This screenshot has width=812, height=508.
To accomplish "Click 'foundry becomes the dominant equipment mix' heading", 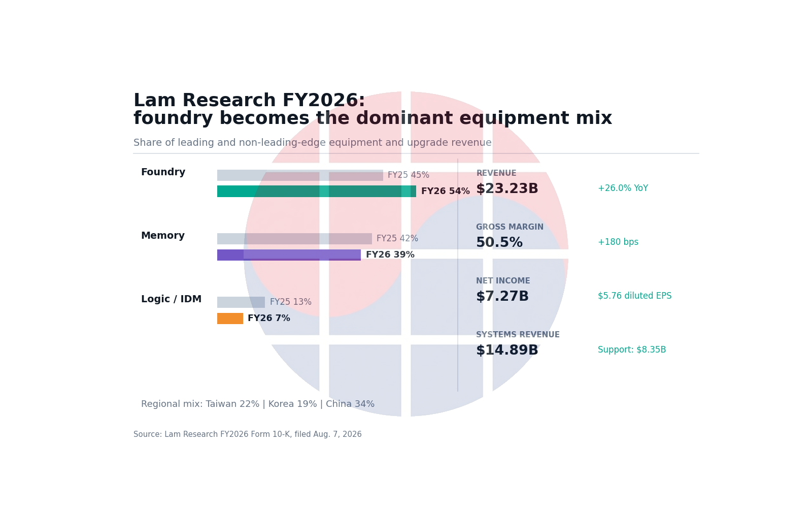I will (x=373, y=119).
